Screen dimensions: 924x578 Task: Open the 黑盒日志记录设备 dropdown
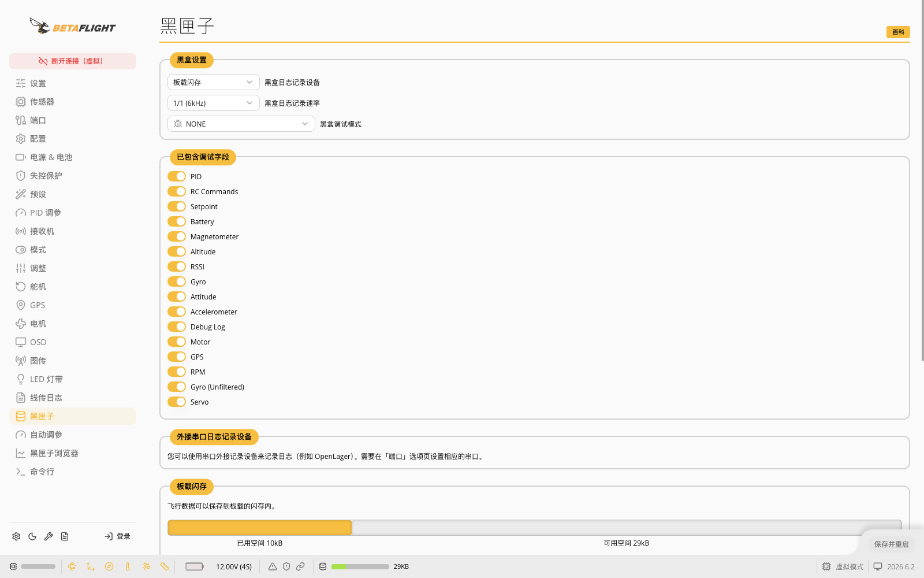click(x=214, y=82)
